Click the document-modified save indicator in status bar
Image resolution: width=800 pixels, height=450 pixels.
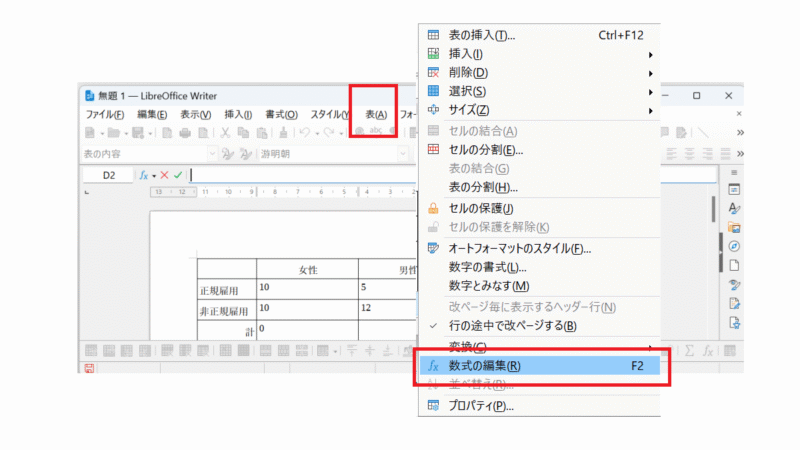click(89, 368)
